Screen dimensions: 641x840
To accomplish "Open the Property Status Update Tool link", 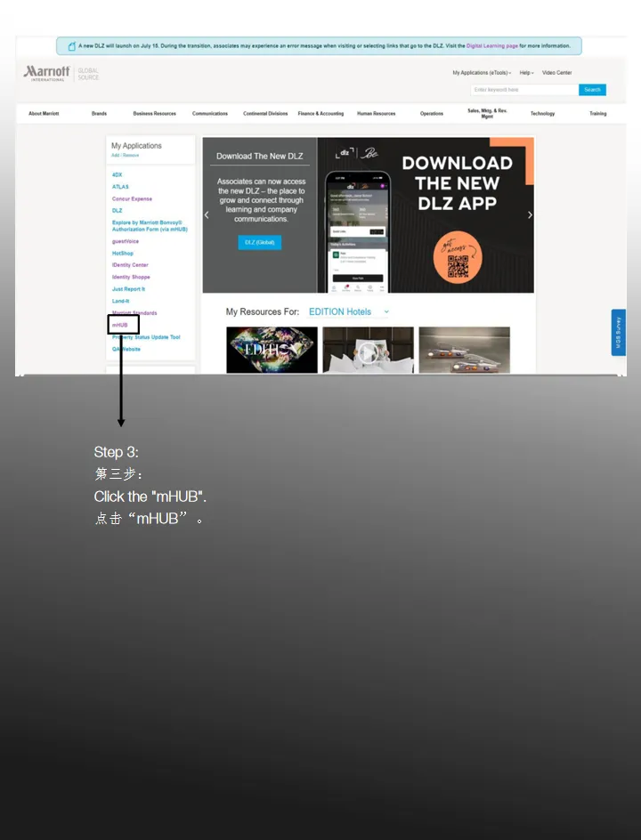I will pyautogui.click(x=146, y=337).
